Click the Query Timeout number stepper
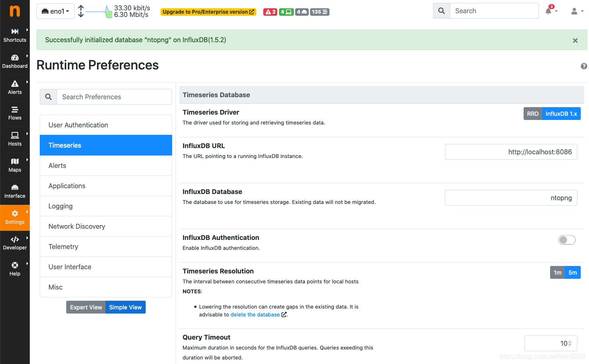Image resolution: width=589 pixels, height=364 pixels. point(570,343)
